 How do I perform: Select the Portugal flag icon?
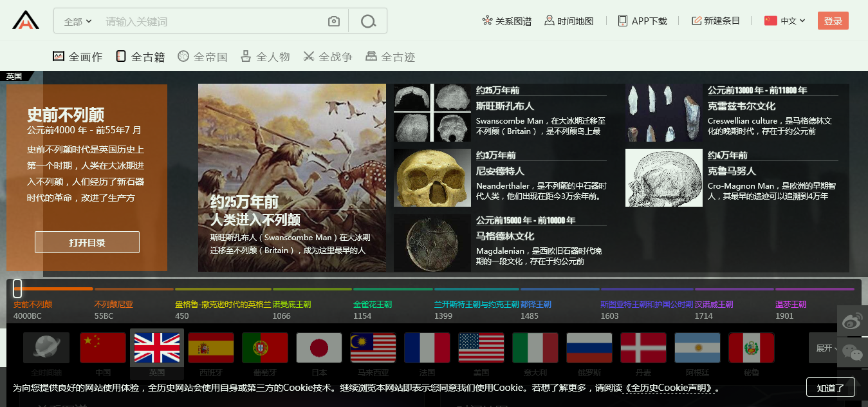point(265,348)
